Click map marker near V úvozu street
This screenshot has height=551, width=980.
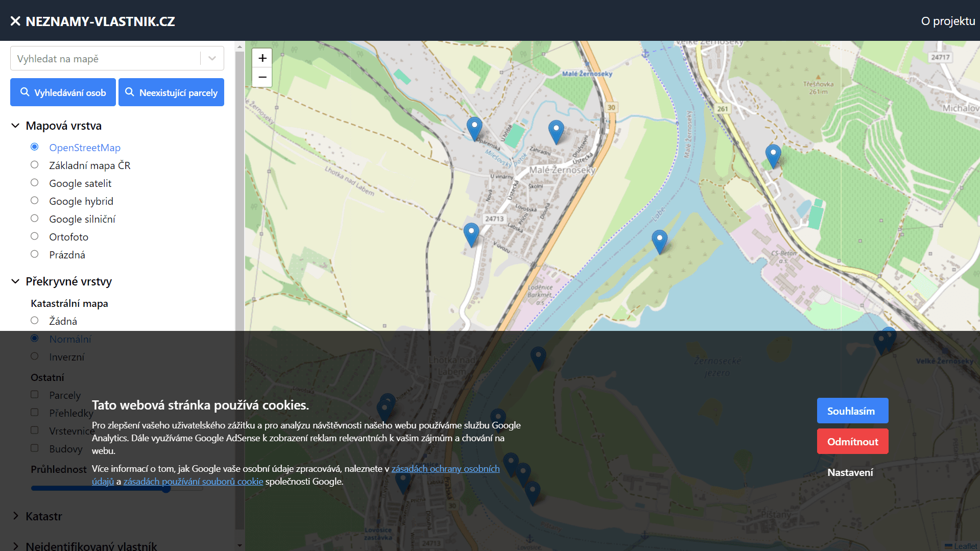(x=471, y=234)
